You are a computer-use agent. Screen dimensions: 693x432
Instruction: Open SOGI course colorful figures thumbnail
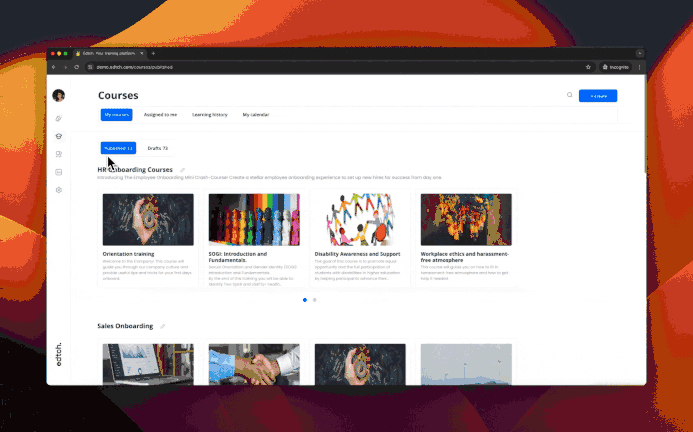click(254, 219)
